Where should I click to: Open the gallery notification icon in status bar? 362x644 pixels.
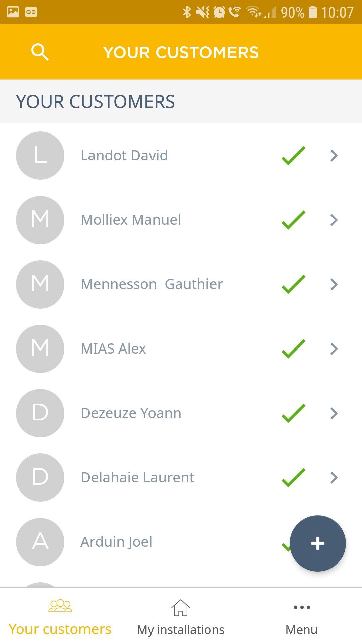click(x=13, y=12)
